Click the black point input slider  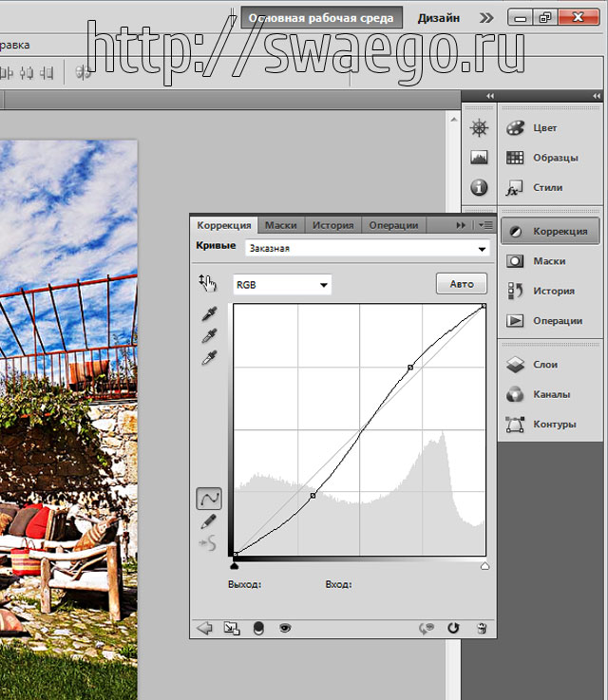(x=234, y=566)
